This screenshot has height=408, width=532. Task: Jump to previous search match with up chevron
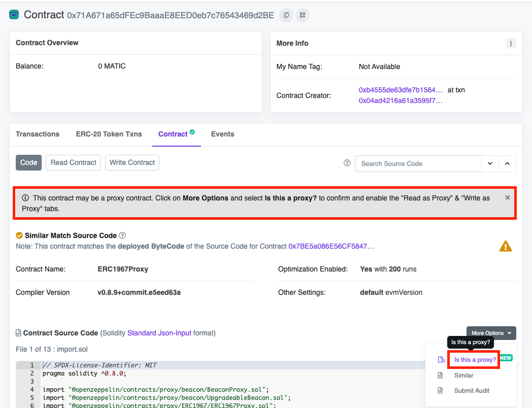coord(507,163)
